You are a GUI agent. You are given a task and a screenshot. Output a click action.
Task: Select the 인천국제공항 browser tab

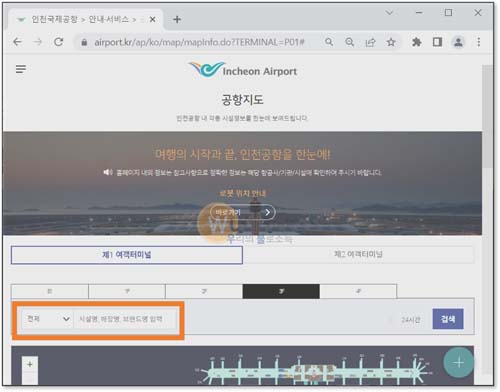tap(84, 20)
